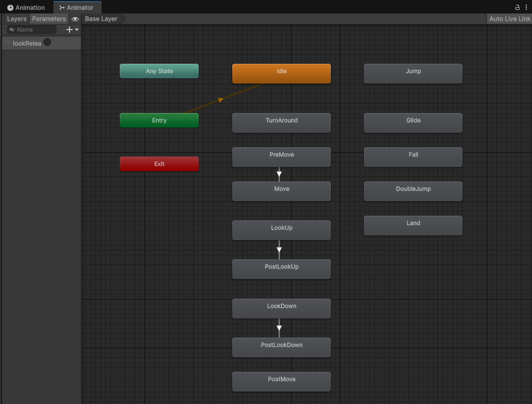This screenshot has width=532, height=404.
Task: Select the TurnAround state node
Action: [x=281, y=123]
